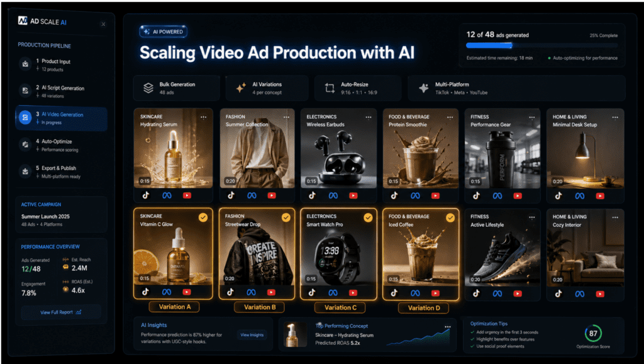Screen dimensions: 644x364
Task: Click the Multi-Platform star icon
Action: pos(423,88)
